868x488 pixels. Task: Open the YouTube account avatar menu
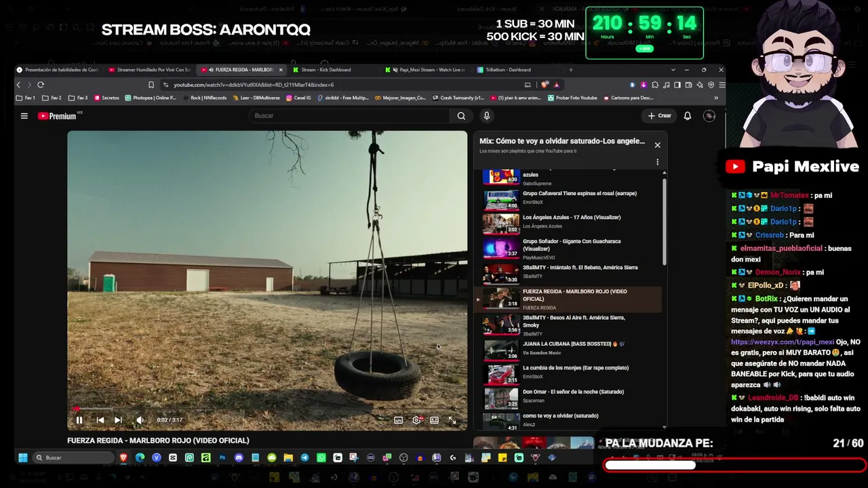(709, 116)
